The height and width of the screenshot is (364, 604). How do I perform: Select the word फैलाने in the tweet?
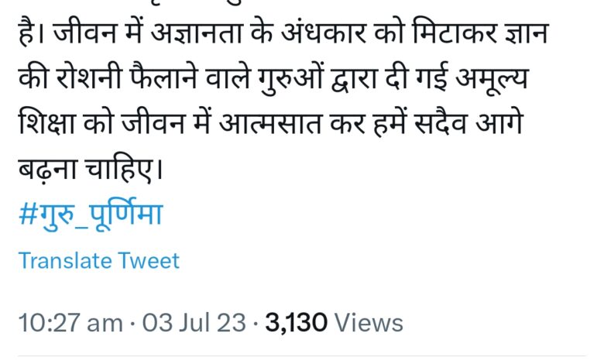163,78
